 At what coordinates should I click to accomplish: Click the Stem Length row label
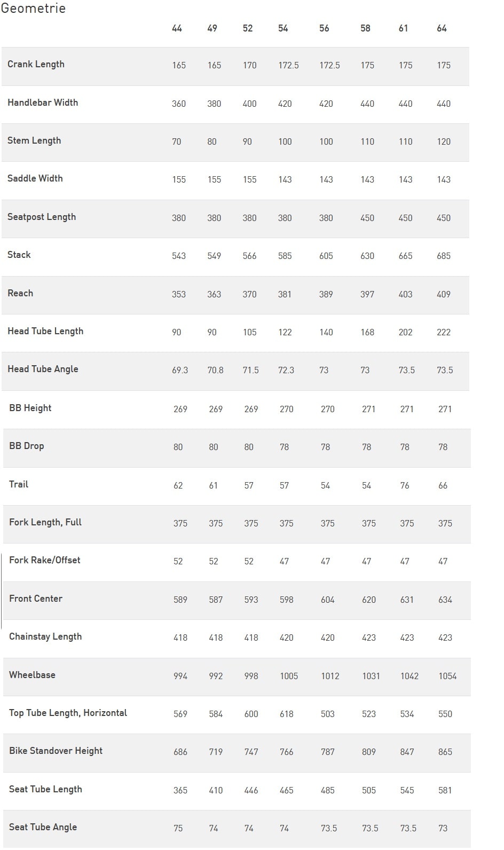[34, 140]
